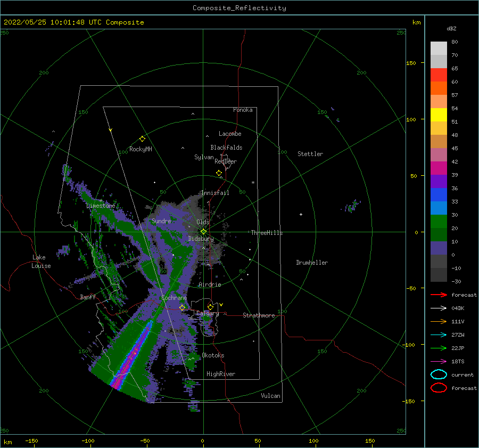Click the magenta swatch between 42 and 39
The height and width of the screenshot is (448, 479).
(439, 168)
